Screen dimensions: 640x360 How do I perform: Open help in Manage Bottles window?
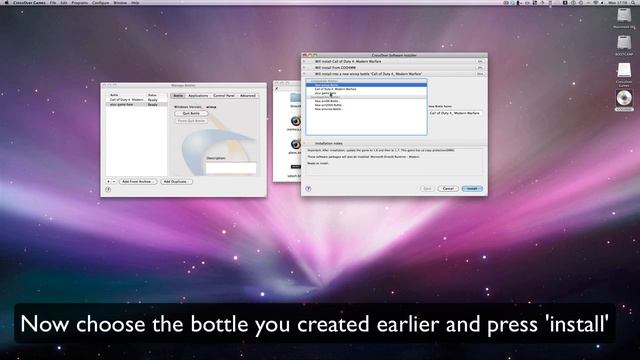(108, 189)
